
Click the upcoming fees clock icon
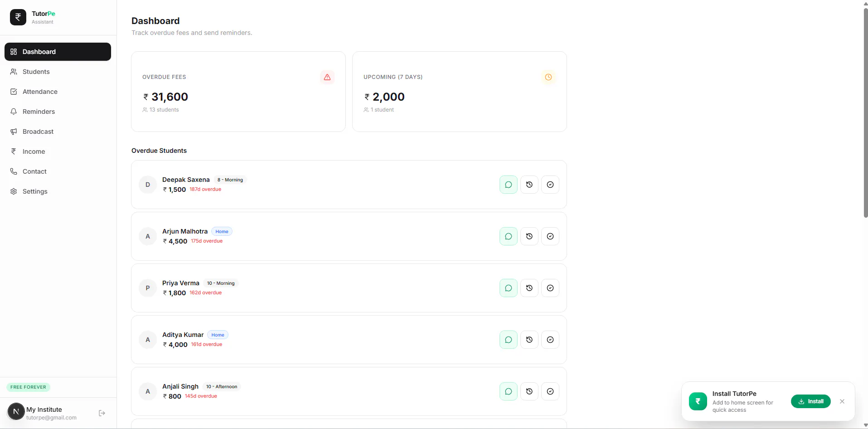coord(548,77)
